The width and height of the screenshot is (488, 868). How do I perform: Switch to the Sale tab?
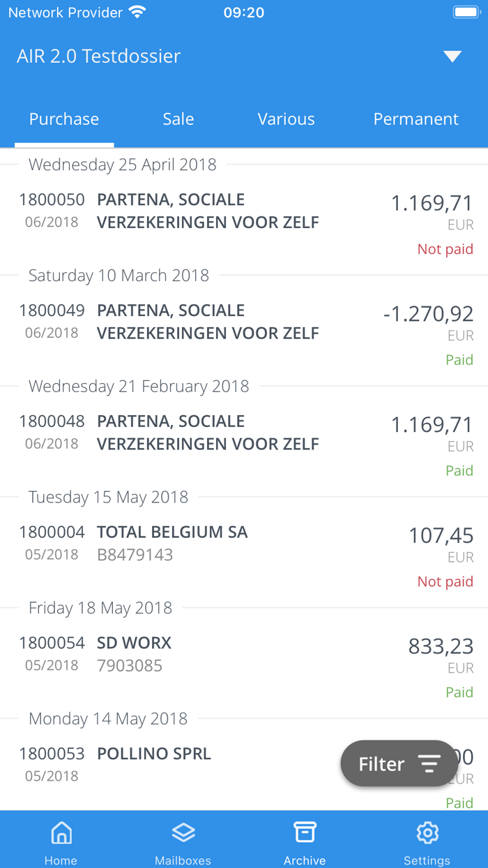(x=178, y=119)
